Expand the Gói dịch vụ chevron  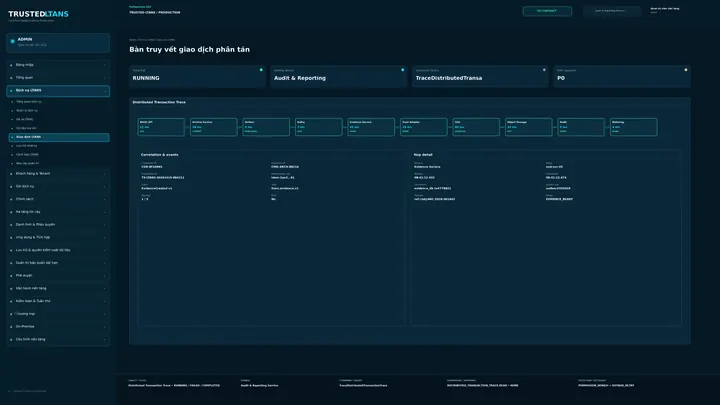105,187
